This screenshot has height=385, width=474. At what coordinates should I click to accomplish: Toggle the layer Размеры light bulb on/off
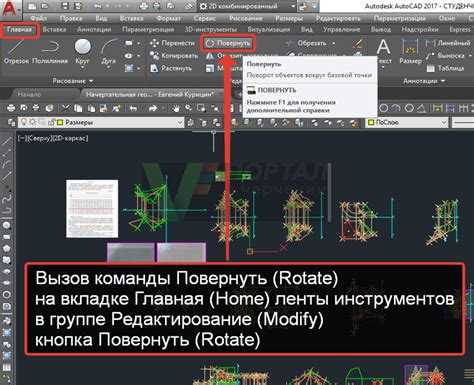point(24,122)
